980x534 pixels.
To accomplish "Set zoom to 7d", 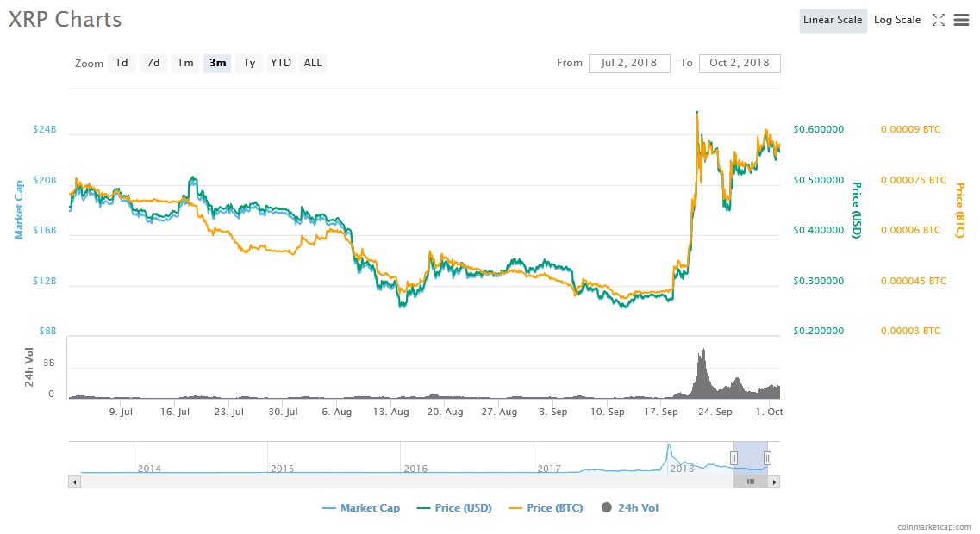I will [x=153, y=63].
